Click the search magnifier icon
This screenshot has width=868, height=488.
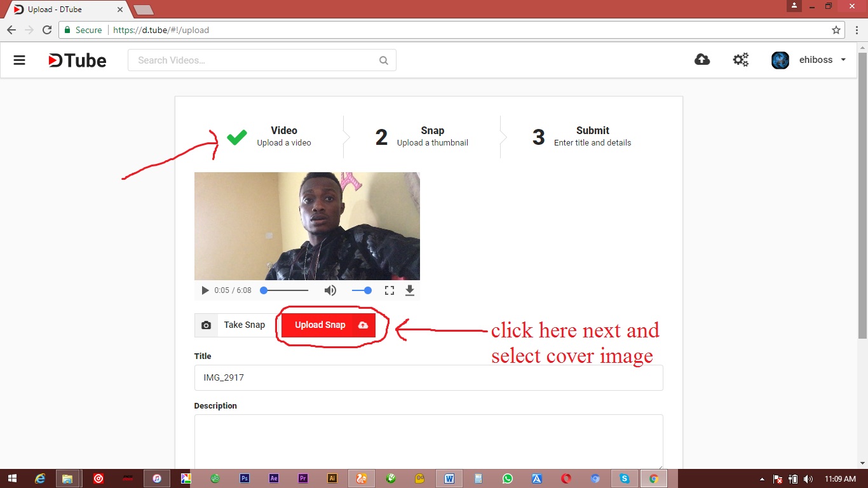pos(383,60)
